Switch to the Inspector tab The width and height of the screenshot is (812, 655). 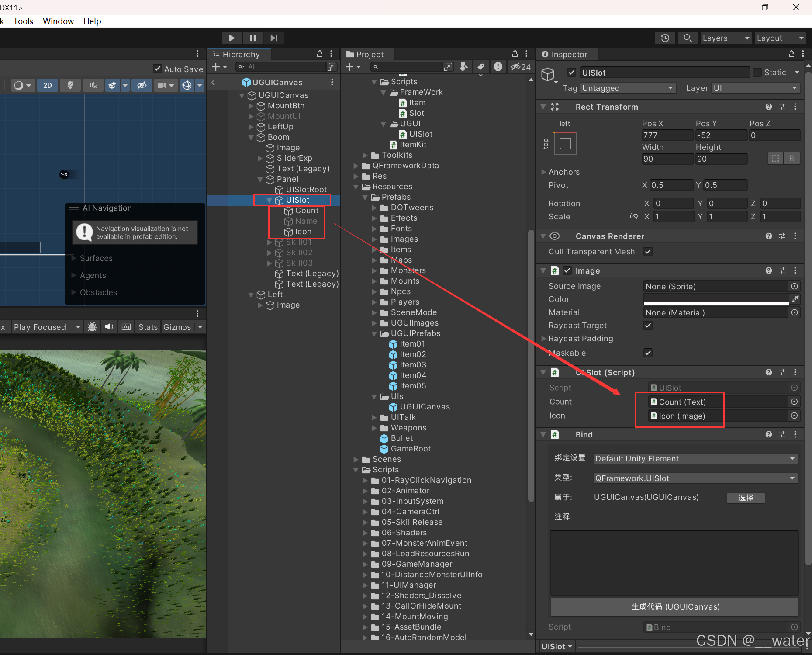[567, 54]
